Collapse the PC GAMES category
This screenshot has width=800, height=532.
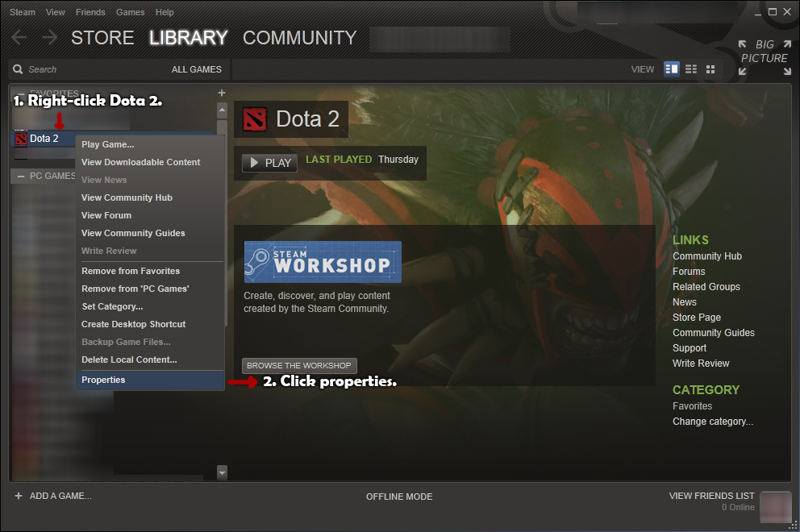tap(21, 176)
